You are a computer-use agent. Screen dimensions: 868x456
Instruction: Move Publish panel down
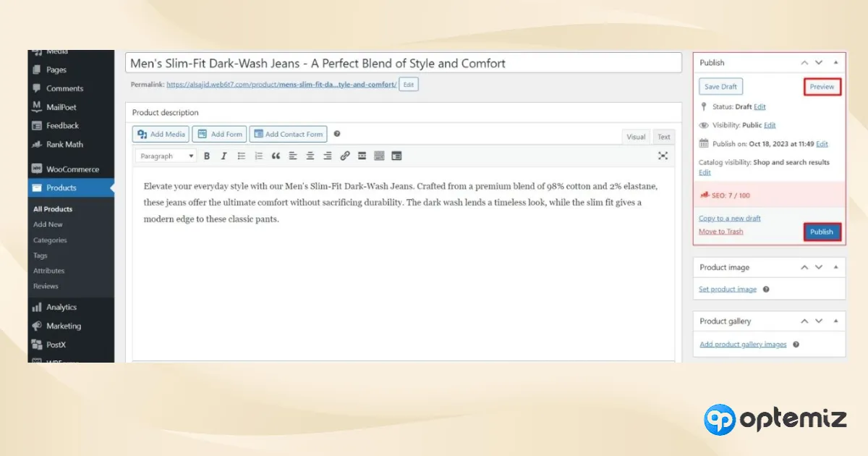tap(819, 63)
